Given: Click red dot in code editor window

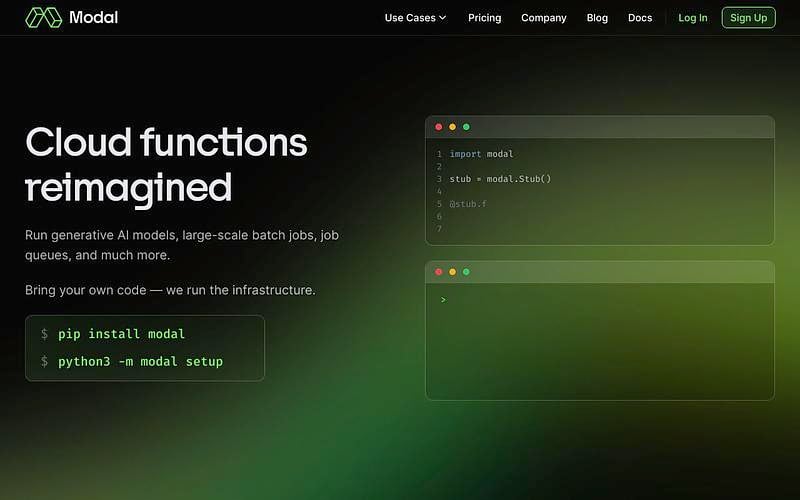Looking at the screenshot, I should tap(439, 127).
